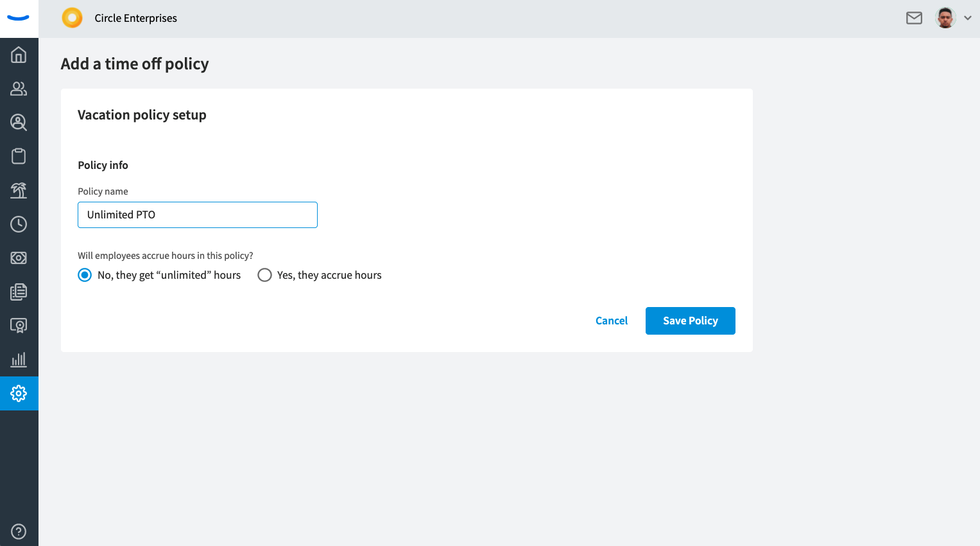Click the Circle Enterprises company name

pyautogui.click(x=135, y=18)
